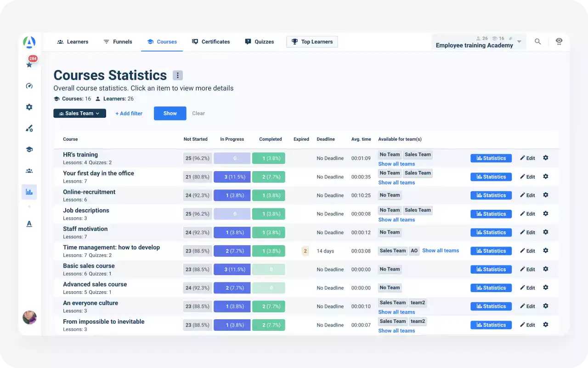Click the user avatar at bottom of sidebar

coord(29,317)
